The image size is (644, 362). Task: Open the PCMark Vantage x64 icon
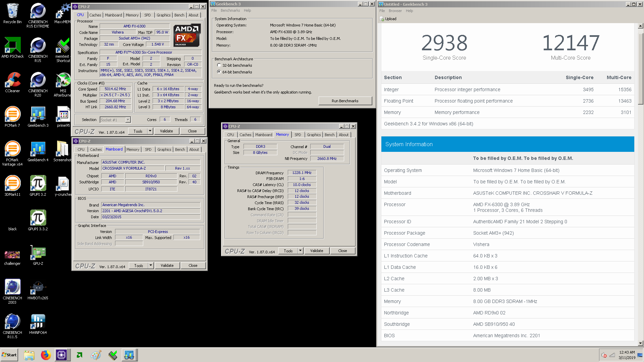click(12, 153)
